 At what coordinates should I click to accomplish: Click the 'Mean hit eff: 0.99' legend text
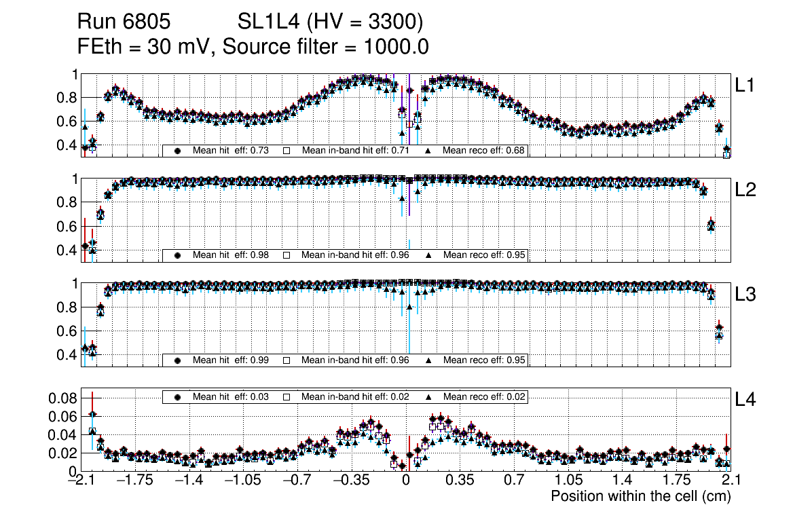229,360
